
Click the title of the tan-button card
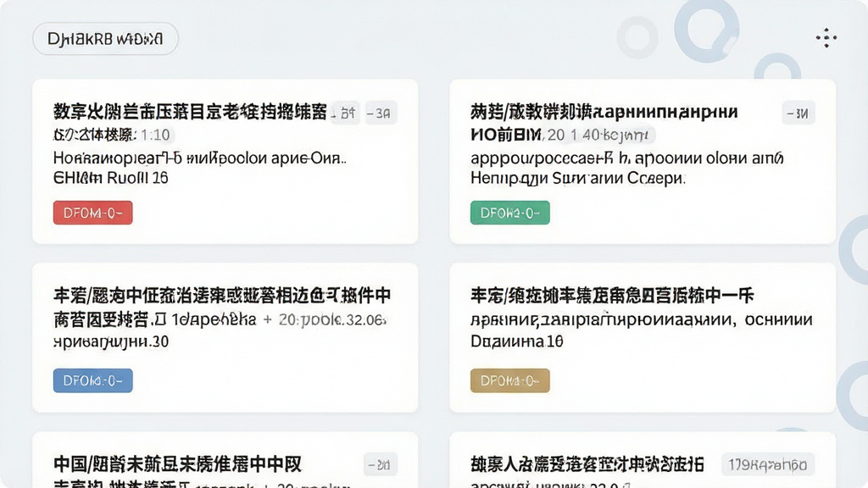tap(612, 296)
